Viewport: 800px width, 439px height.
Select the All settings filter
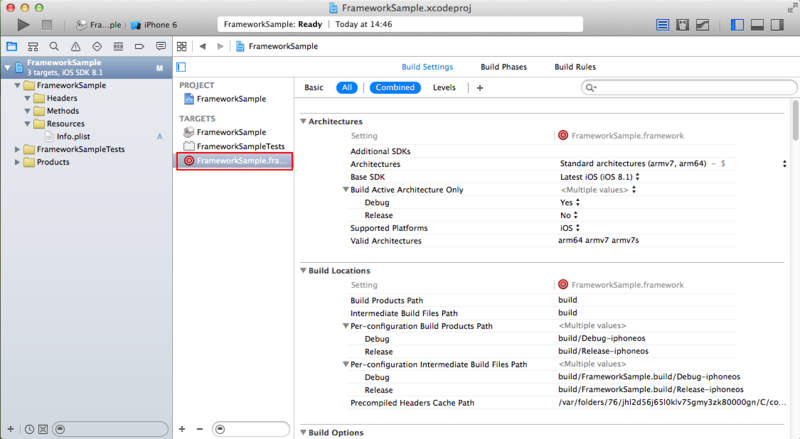[x=347, y=88]
